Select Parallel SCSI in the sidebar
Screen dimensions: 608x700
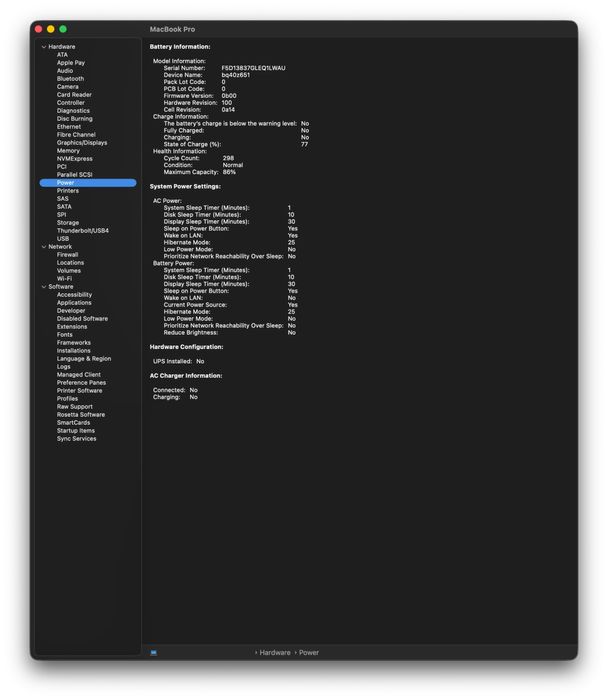pyautogui.click(x=75, y=175)
